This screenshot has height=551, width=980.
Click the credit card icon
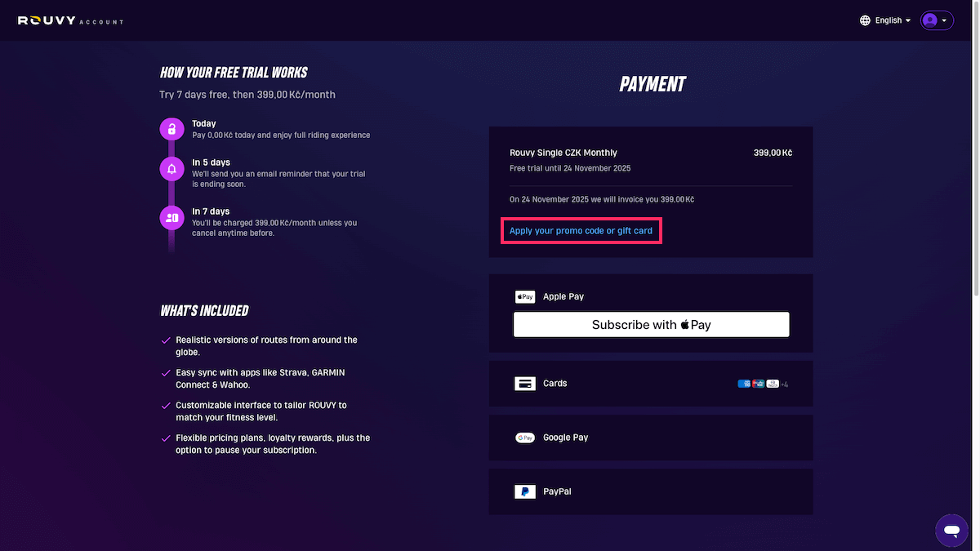pyautogui.click(x=524, y=384)
